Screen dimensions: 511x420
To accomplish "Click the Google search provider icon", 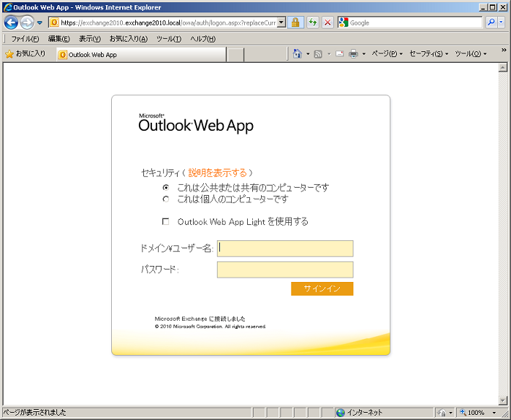I will (x=343, y=23).
